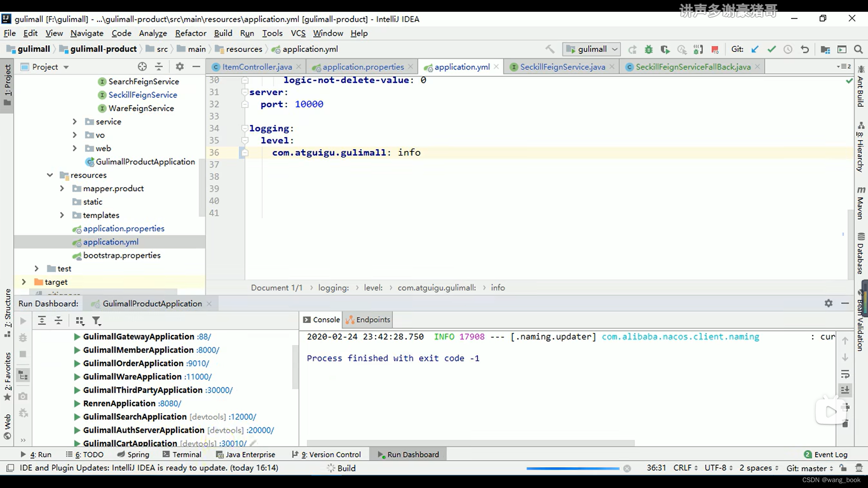The width and height of the screenshot is (868, 488).
Task: Open Project panel settings gear
Action: [179, 67]
